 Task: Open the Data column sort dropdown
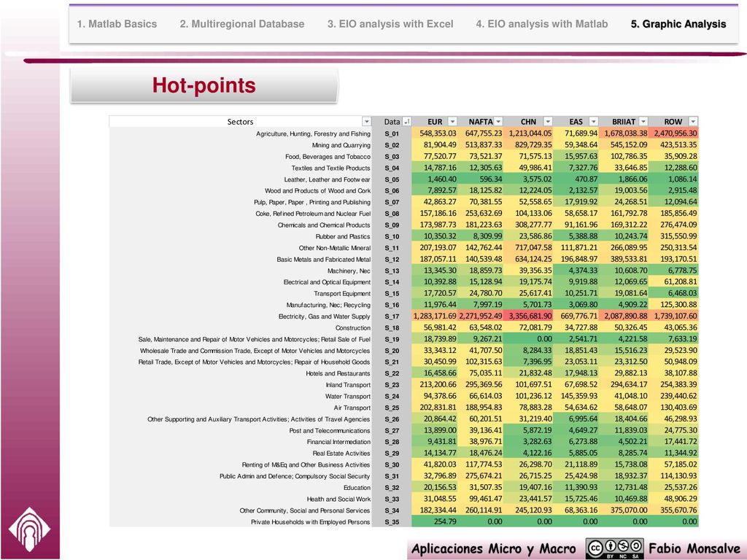point(406,122)
